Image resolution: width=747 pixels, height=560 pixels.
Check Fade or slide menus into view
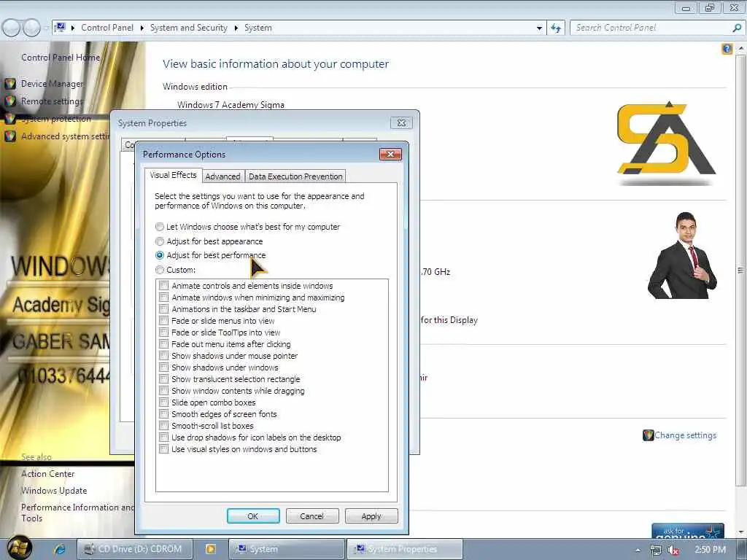(x=164, y=321)
